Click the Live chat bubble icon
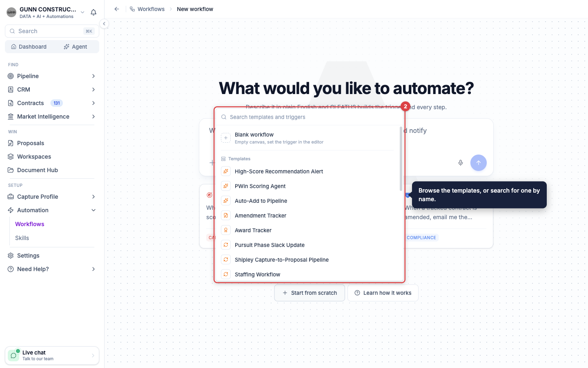Screen dimensions: 588x368 click(13, 355)
